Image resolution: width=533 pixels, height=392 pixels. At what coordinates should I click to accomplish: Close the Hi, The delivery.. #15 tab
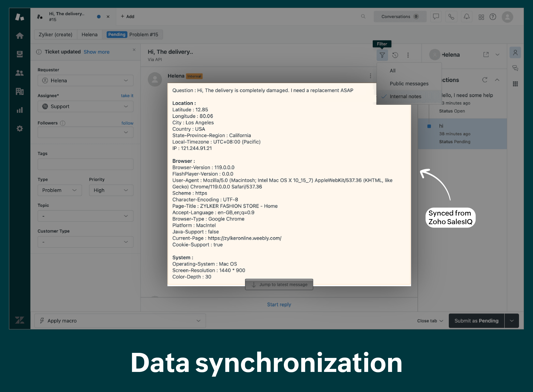(108, 17)
